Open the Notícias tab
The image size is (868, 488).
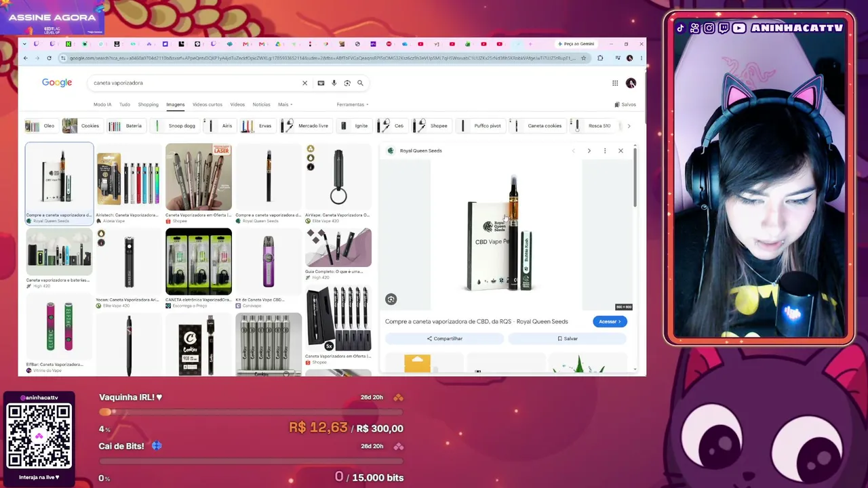coord(261,104)
